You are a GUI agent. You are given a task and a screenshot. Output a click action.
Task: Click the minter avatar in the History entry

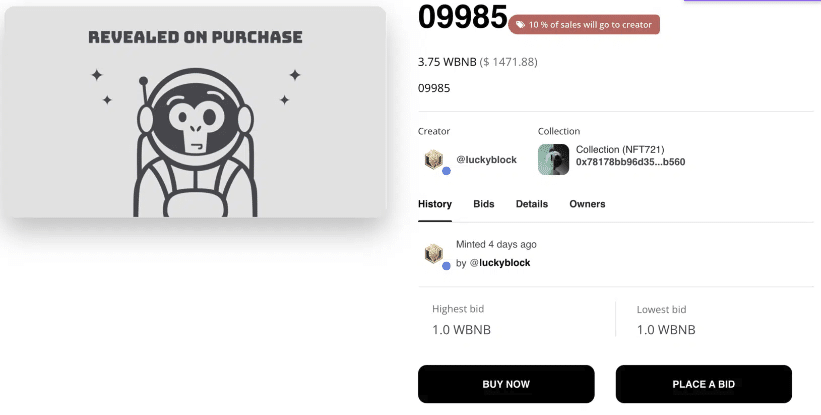pos(434,254)
